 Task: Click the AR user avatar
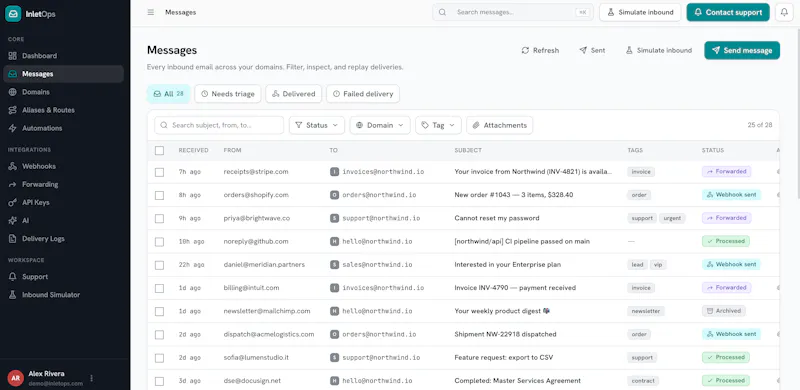coord(16,378)
